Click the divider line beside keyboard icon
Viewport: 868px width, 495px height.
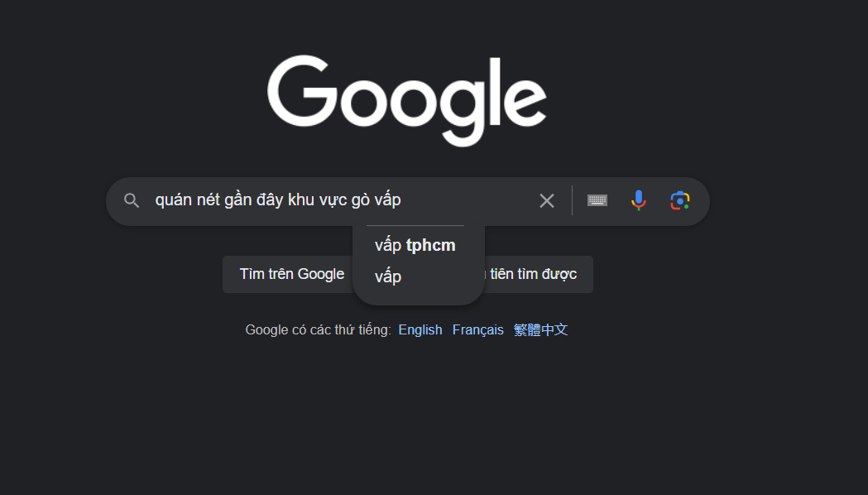coord(572,200)
